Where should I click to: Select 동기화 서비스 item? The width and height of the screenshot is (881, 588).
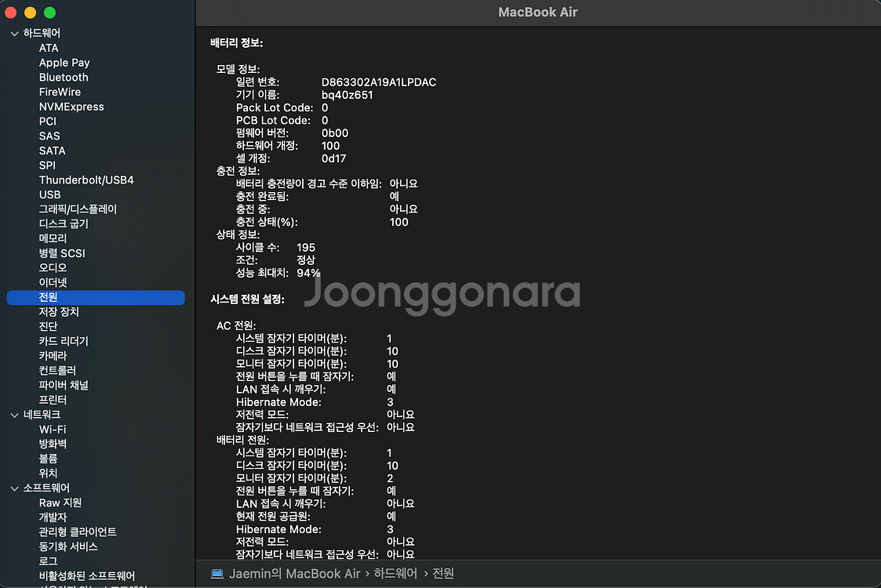[x=68, y=546]
